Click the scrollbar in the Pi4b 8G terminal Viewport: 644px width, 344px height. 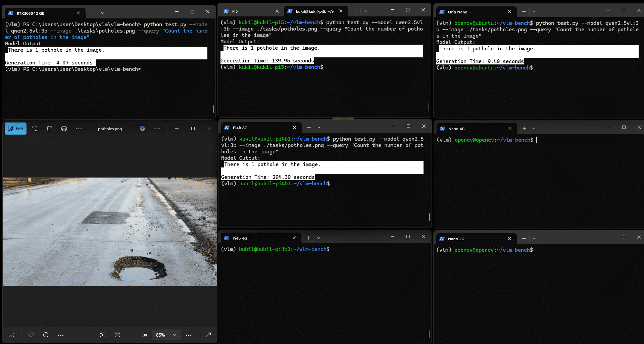click(x=430, y=217)
